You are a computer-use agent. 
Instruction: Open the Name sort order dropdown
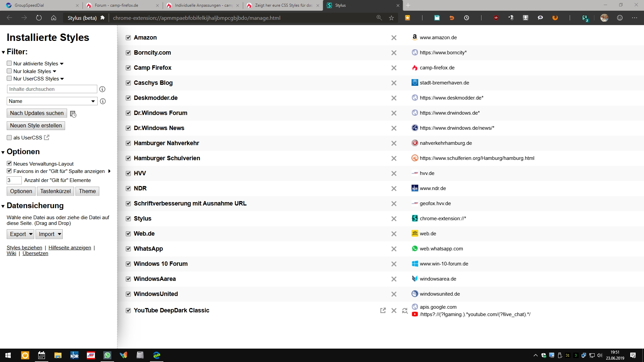pyautogui.click(x=52, y=101)
